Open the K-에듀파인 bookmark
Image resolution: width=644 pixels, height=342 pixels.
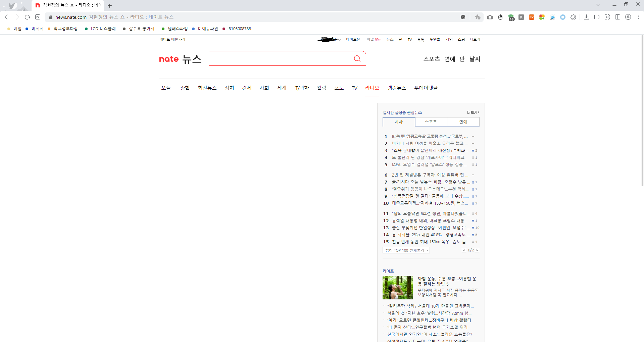pyautogui.click(x=207, y=29)
